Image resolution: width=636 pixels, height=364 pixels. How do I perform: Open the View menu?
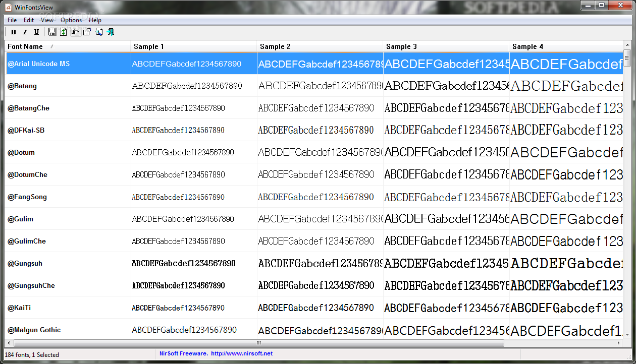(x=47, y=20)
